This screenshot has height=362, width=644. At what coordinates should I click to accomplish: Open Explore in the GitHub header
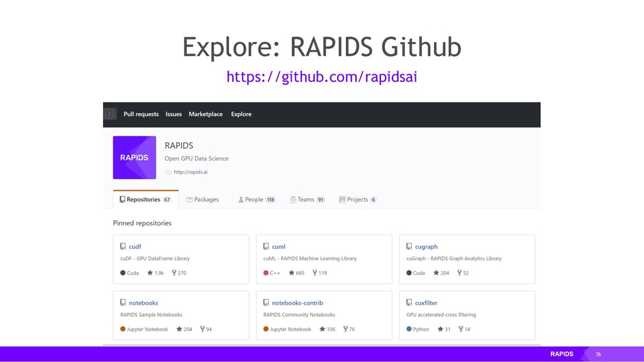241,114
